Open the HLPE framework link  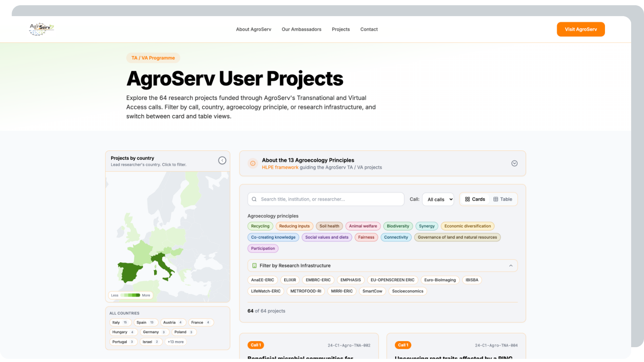click(281, 167)
